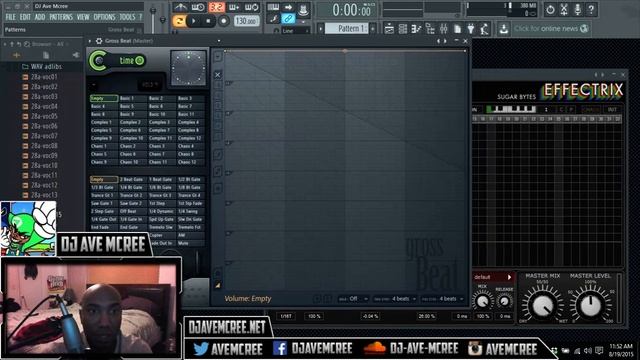The width and height of the screenshot is (640, 360).
Task: Click the one-click recording microphone icon
Action: 578,9
